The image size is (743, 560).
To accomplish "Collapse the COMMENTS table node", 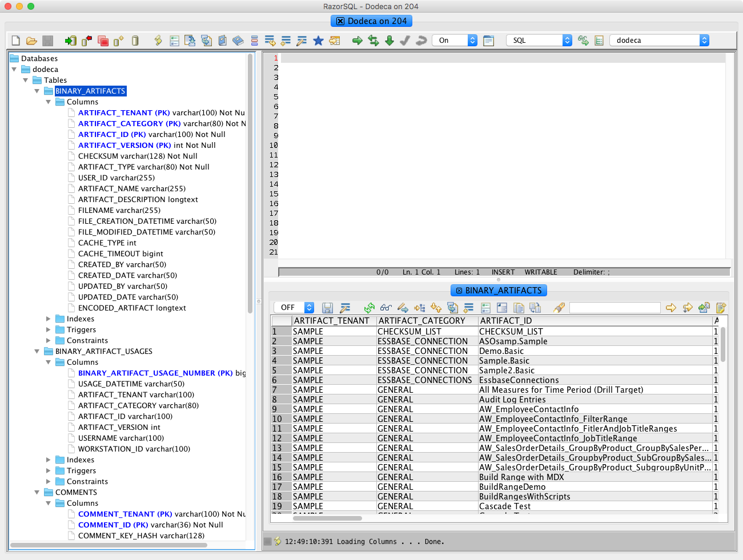I will [37, 493].
